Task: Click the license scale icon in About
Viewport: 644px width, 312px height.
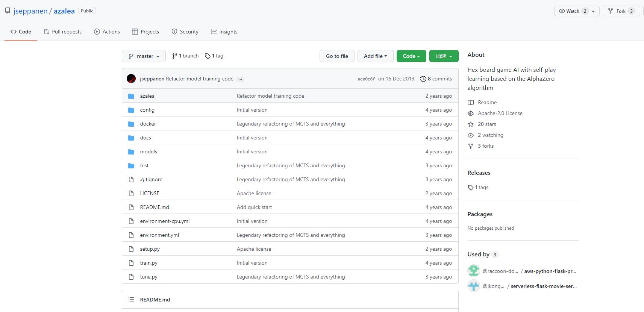Action: pyautogui.click(x=471, y=113)
